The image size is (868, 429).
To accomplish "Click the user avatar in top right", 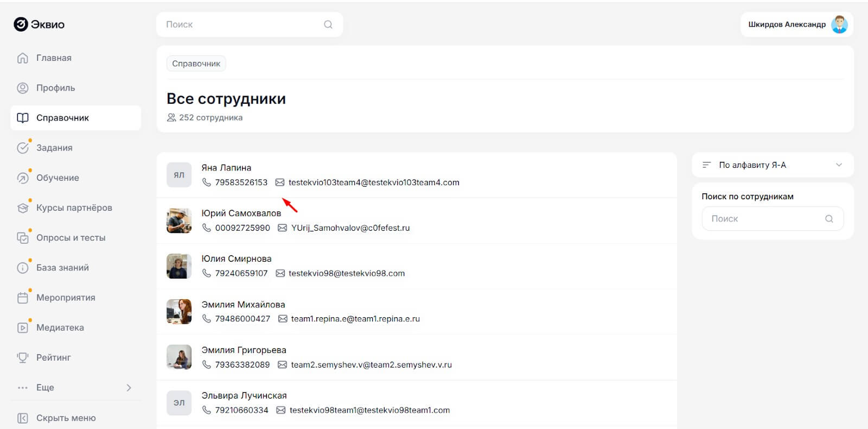I will [x=839, y=24].
